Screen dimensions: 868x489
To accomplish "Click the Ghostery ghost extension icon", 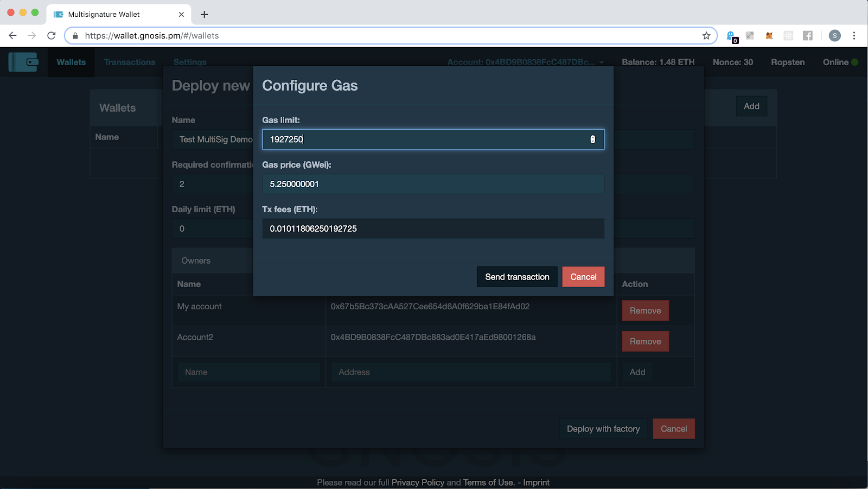I will [732, 36].
